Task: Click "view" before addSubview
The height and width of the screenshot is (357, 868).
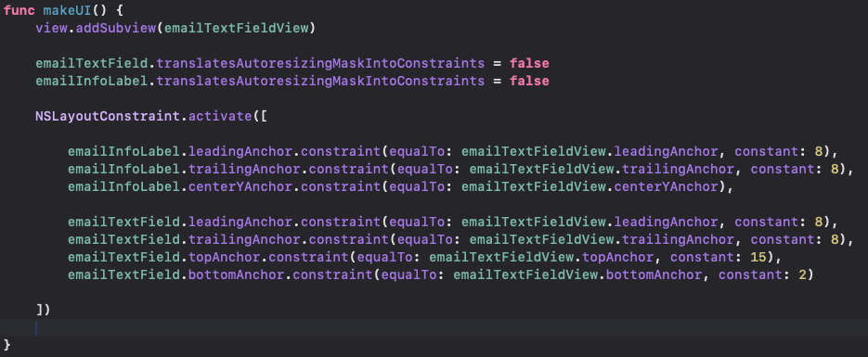Action: (51, 28)
